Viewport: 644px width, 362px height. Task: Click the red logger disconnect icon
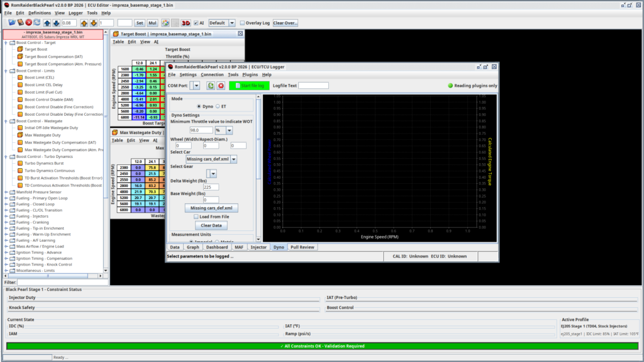click(221, 85)
